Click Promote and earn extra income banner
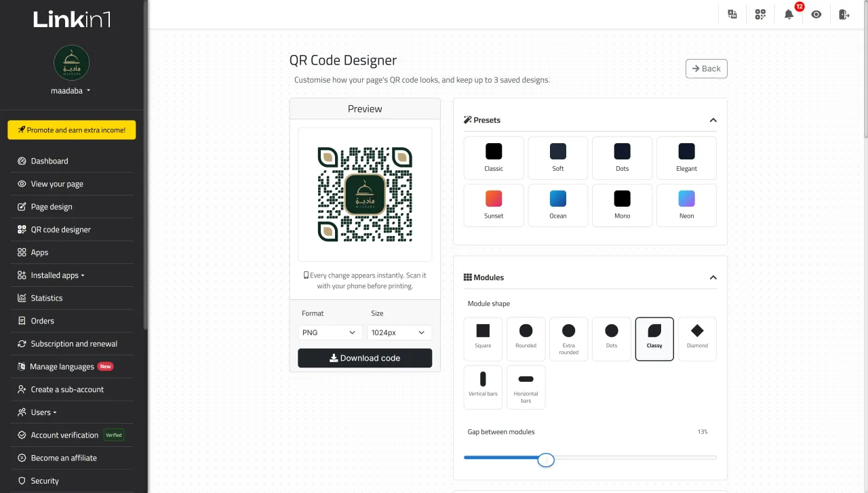 point(72,130)
